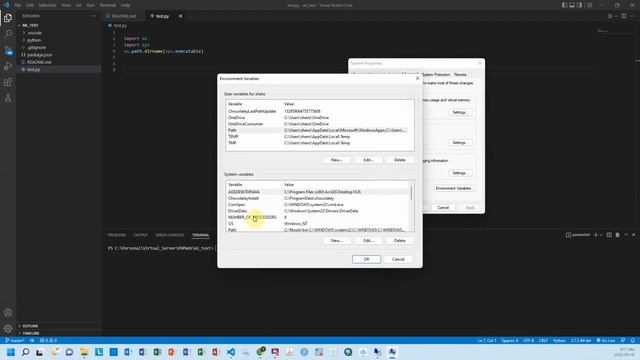Open the Testing flask view
This screenshot has width=640, height=360.
pyautogui.click(x=8, y=98)
